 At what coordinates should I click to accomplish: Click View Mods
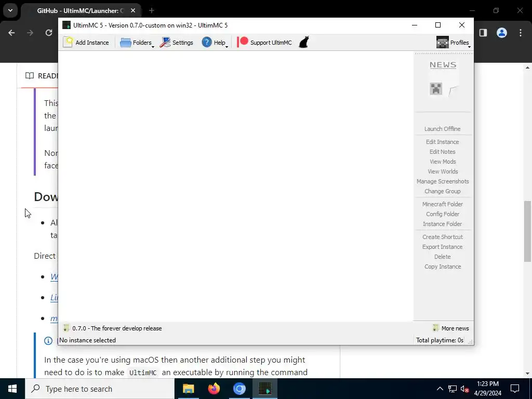(443, 162)
